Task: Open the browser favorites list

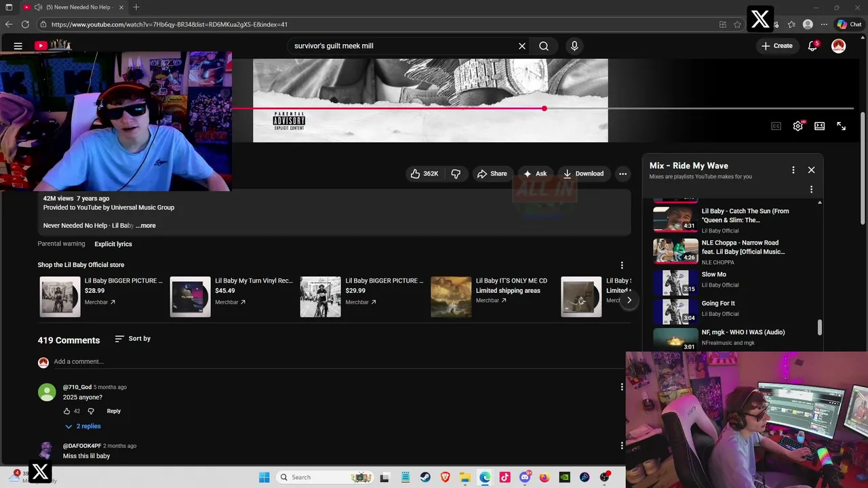Action: [x=791, y=24]
